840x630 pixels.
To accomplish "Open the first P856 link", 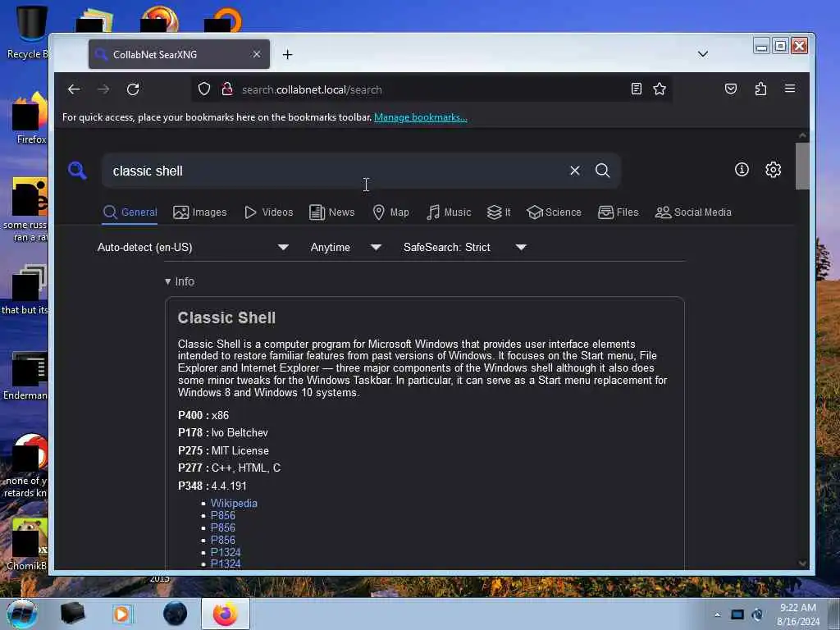I will [223, 515].
